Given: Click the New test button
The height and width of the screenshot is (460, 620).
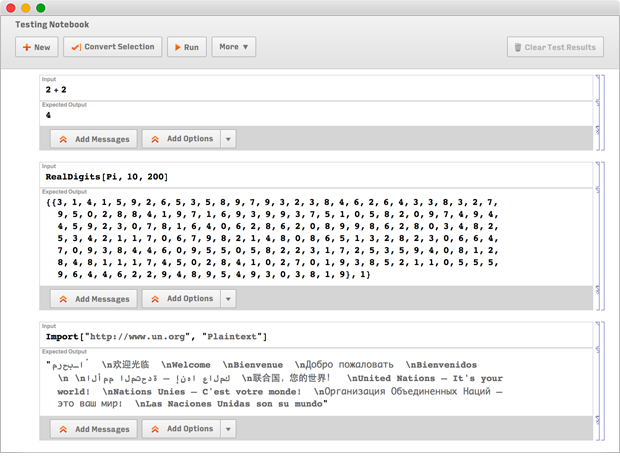Looking at the screenshot, I should click(36, 47).
